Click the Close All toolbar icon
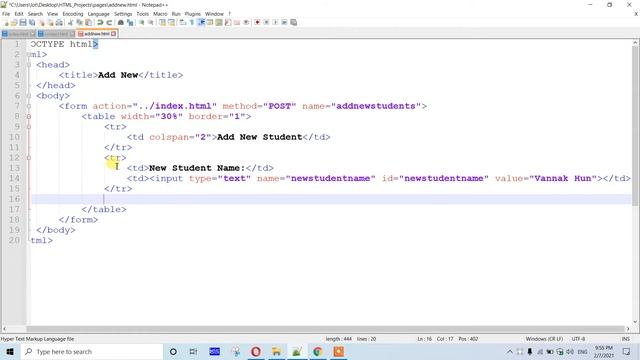This screenshot has width=640, height=360. pos(50,22)
